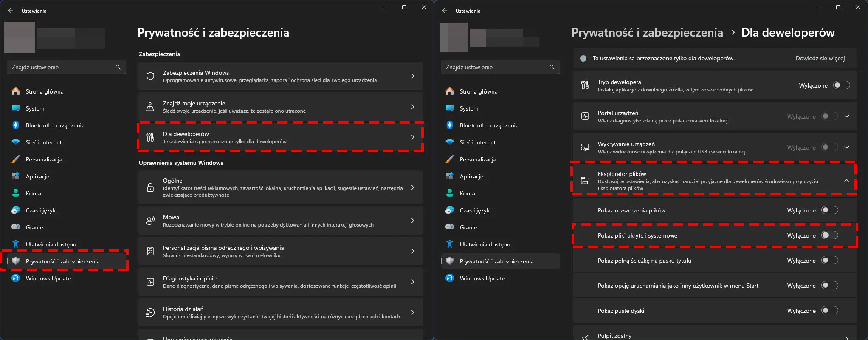Toggle Pokaż pliki ukryte i systemowe
The width and height of the screenshot is (868, 340).
point(830,235)
